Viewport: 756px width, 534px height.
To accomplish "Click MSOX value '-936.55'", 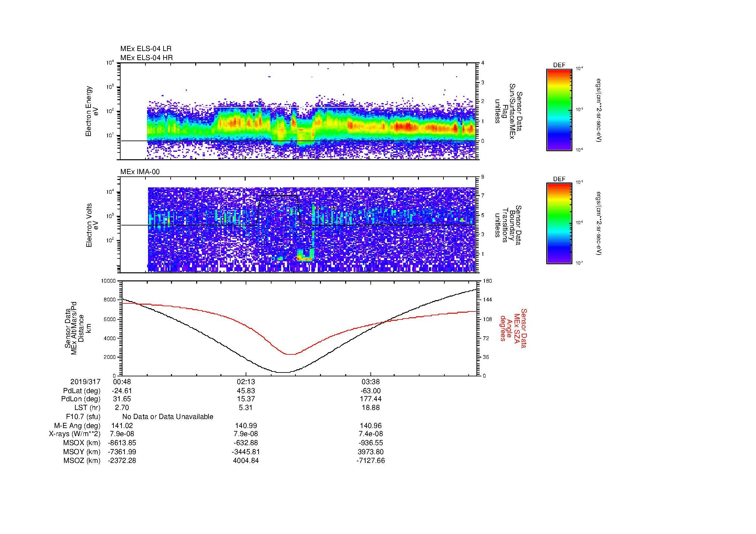I will (x=371, y=443).
